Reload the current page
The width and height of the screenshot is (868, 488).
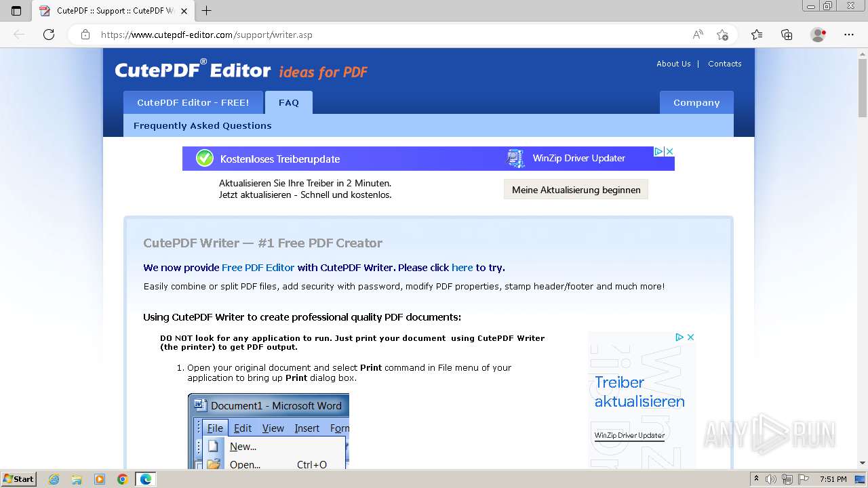49,35
